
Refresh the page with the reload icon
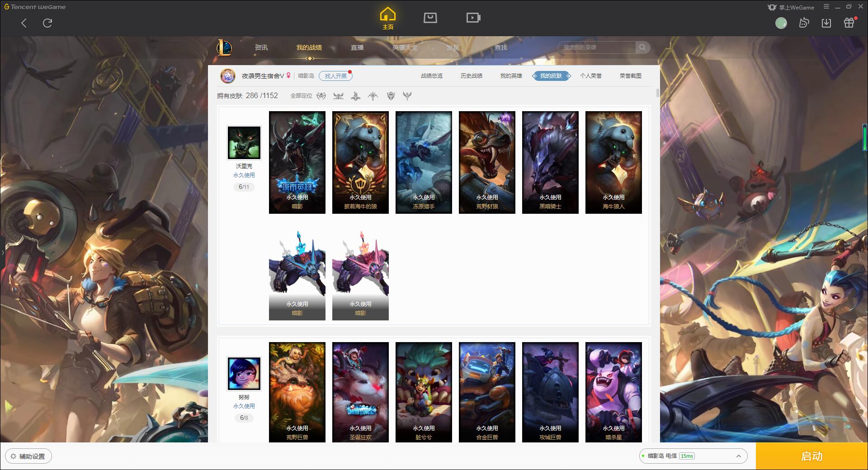(47, 23)
